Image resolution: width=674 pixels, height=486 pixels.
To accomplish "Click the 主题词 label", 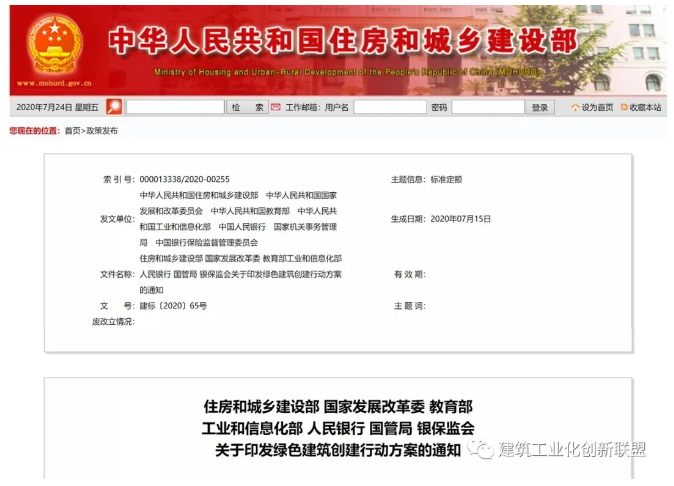I will point(410,306).
